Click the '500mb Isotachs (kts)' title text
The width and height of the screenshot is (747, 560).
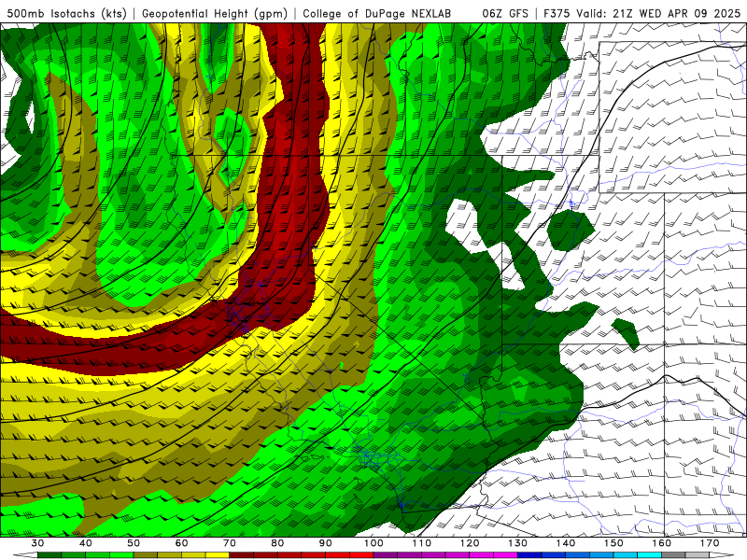pyautogui.click(x=66, y=13)
